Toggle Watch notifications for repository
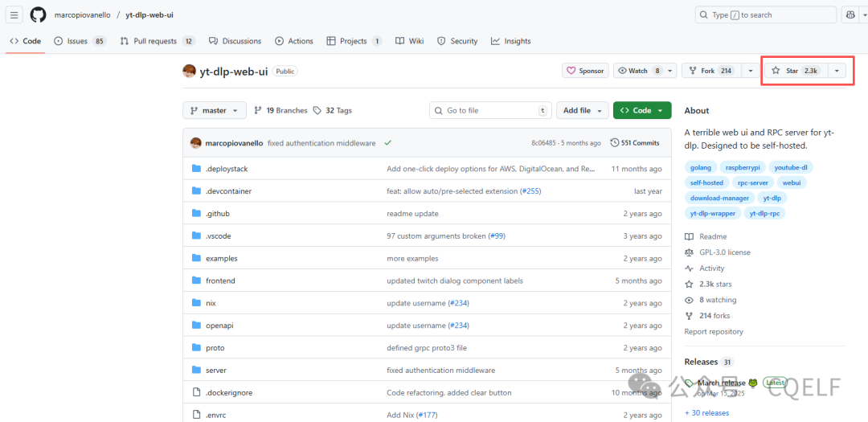 tap(638, 71)
